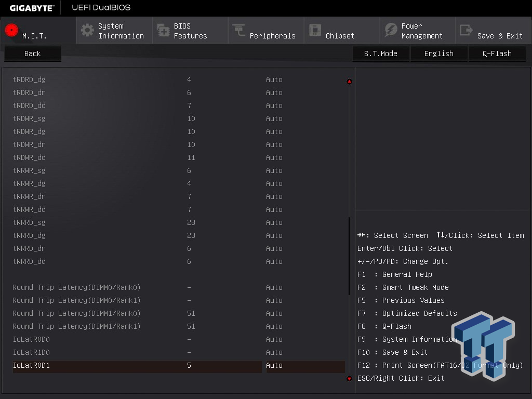The image size is (532, 399).
Task: Open Auto setting for tWRRD_dr
Action: coord(274,248)
